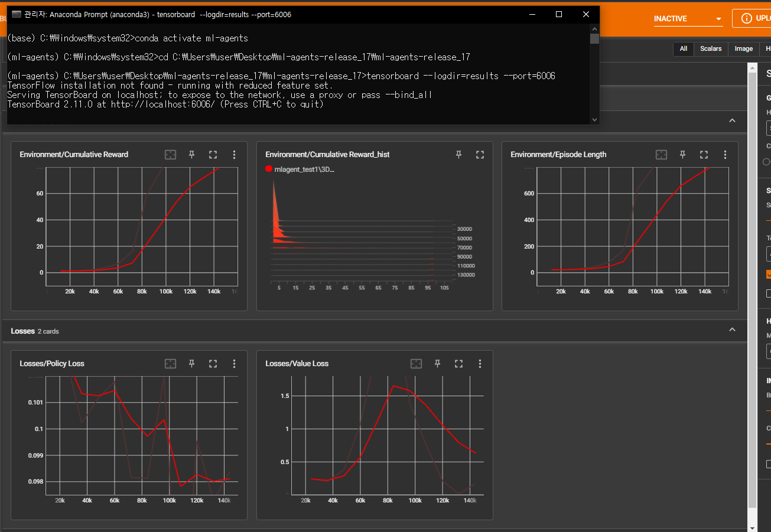Switch to the Image filter tab
Image resolution: width=771 pixels, height=532 pixels.
(743, 49)
